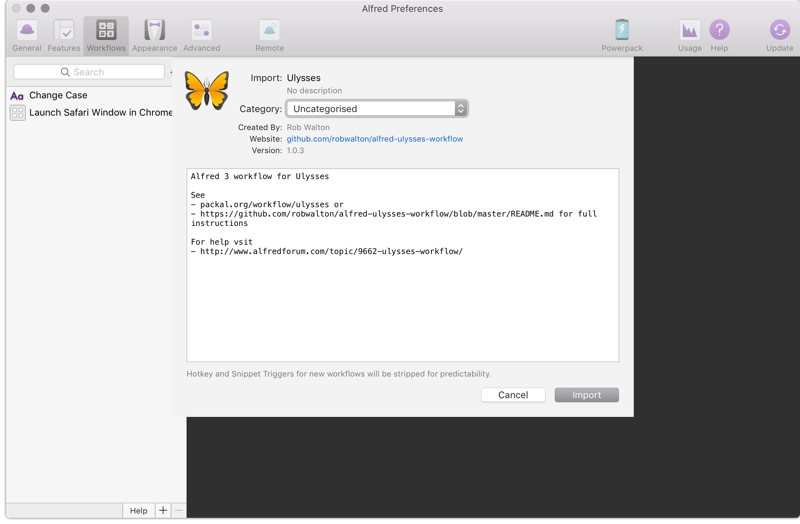Open the Appearance preferences tab
The width and height of the screenshot is (800, 524).
click(x=155, y=36)
